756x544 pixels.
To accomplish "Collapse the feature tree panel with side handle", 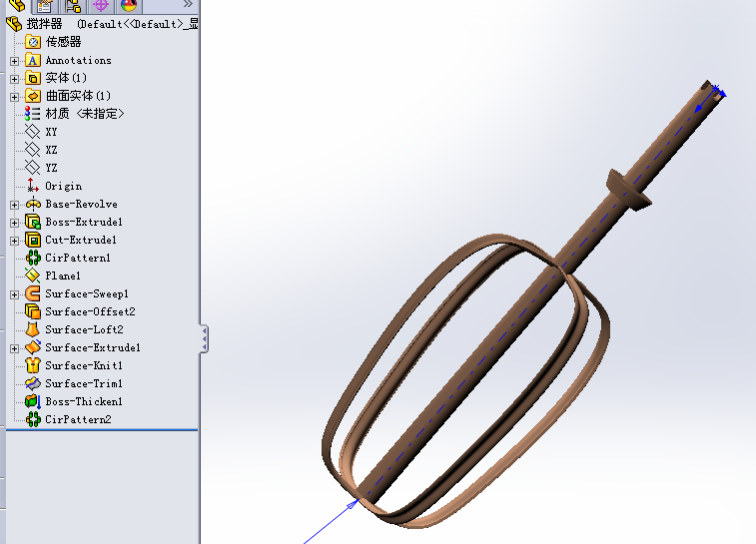I will tap(205, 339).
